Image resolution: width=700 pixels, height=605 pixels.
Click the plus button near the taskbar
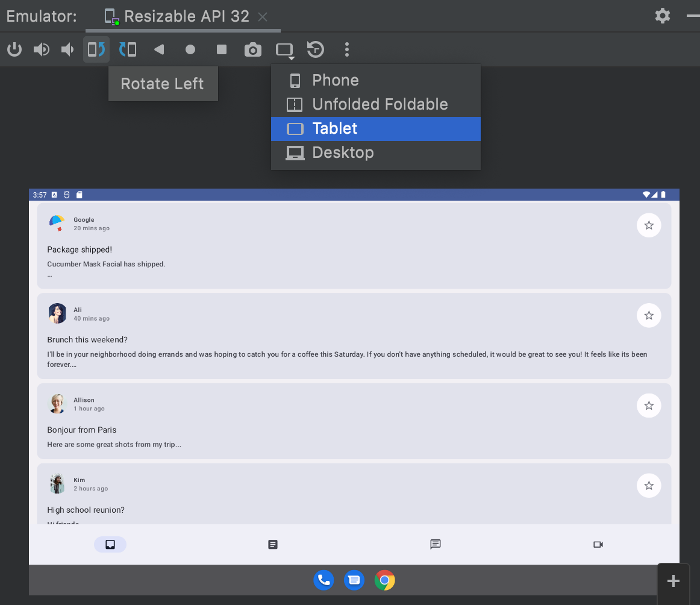click(673, 580)
